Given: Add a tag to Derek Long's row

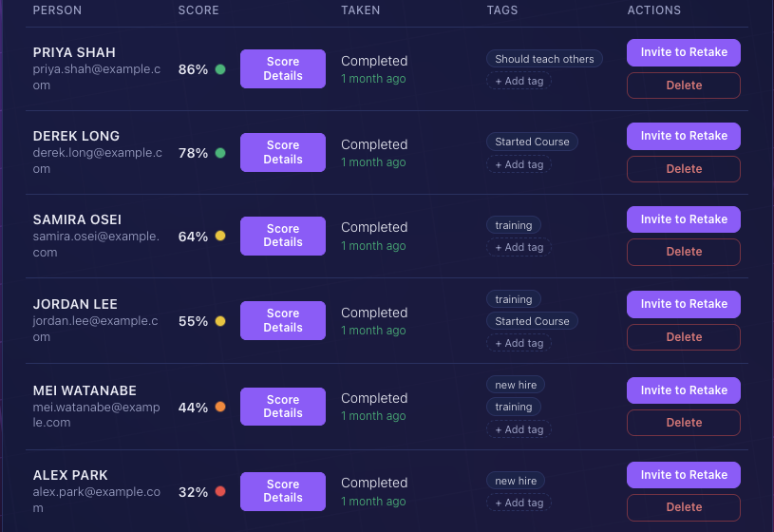Looking at the screenshot, I should coord(519,164).
